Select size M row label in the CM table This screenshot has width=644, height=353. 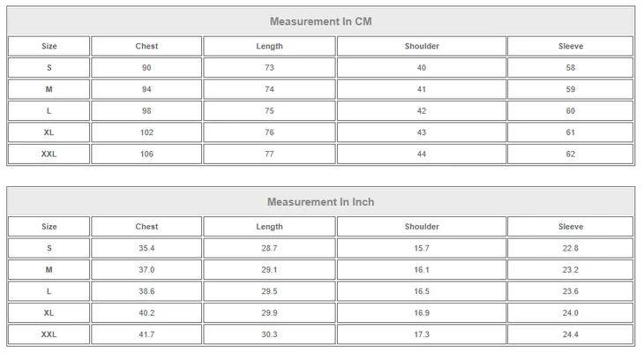click(49, 89)
